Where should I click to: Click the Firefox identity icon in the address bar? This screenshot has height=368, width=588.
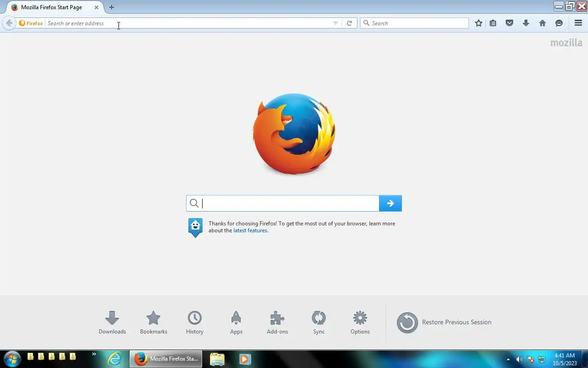click(31, 23)
